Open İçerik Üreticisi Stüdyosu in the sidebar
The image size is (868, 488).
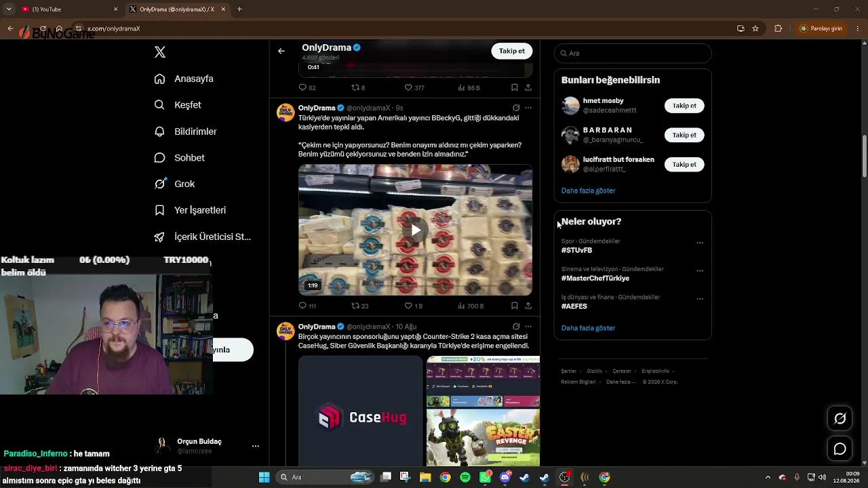pos(203,237)
